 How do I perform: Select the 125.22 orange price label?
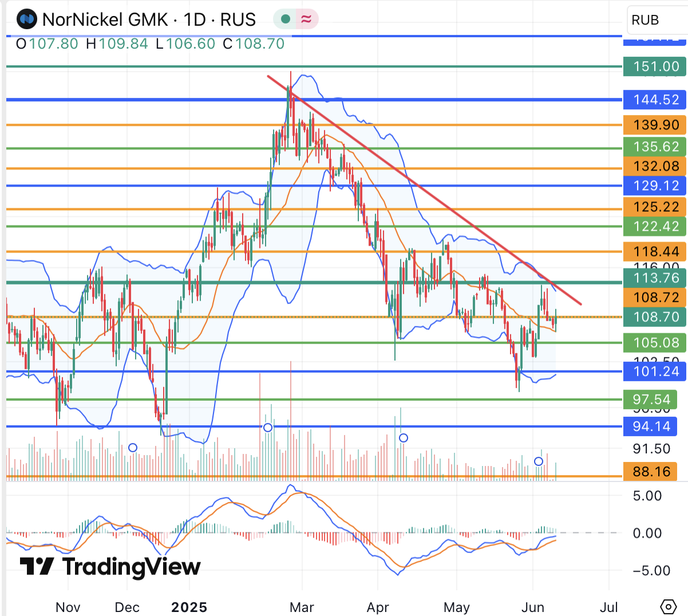coord(655,207)
